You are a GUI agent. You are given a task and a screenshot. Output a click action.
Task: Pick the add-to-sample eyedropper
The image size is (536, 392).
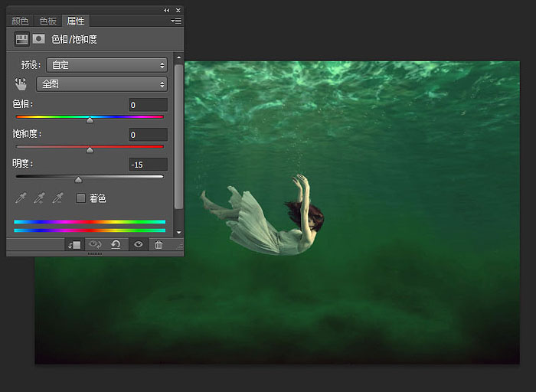tap(39, 198)
